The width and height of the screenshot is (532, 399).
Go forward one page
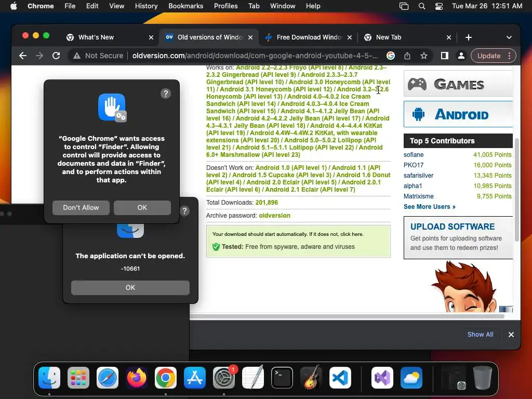pos(39,56)
